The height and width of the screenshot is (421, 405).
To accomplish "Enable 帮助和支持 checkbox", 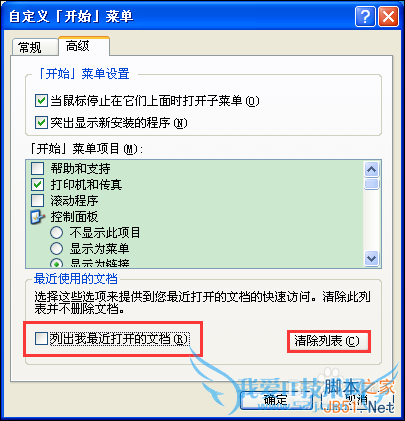I will 37,168.
